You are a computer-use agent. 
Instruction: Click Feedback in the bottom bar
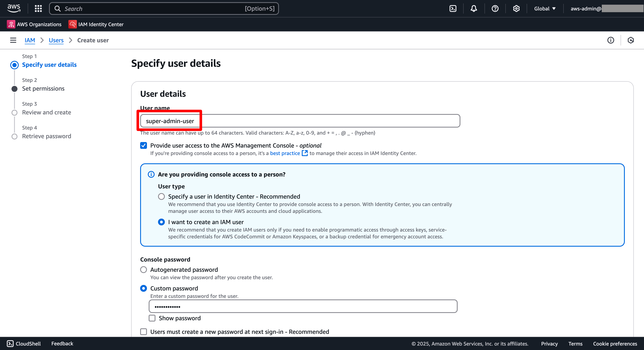pyautogui.click(x=62, y=343)
